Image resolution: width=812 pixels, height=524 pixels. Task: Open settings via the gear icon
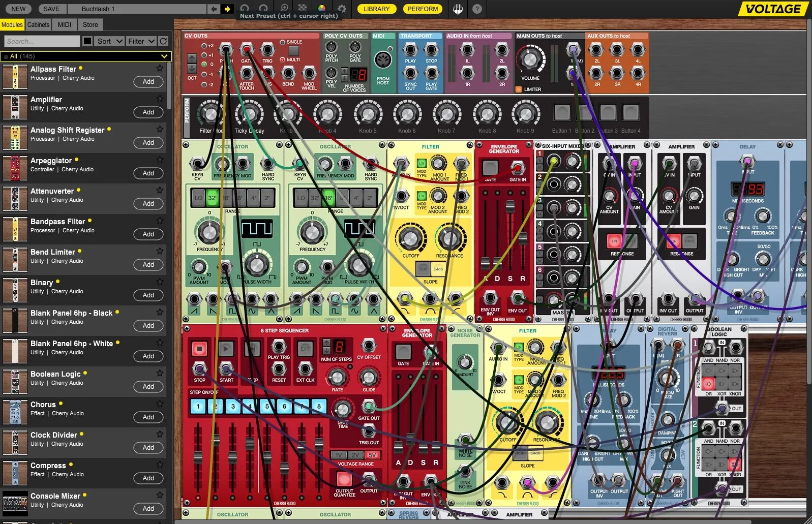point(342,9)
